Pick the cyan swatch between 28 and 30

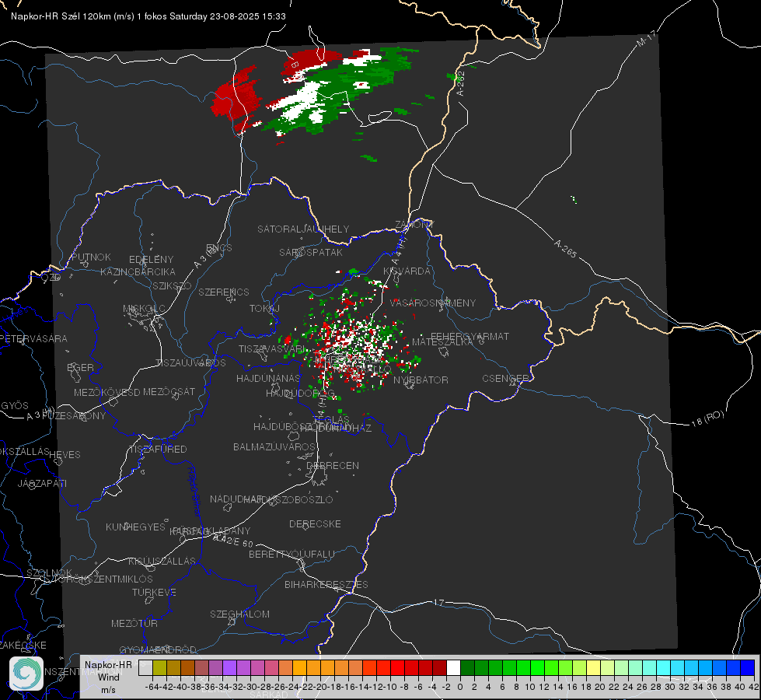664,668
